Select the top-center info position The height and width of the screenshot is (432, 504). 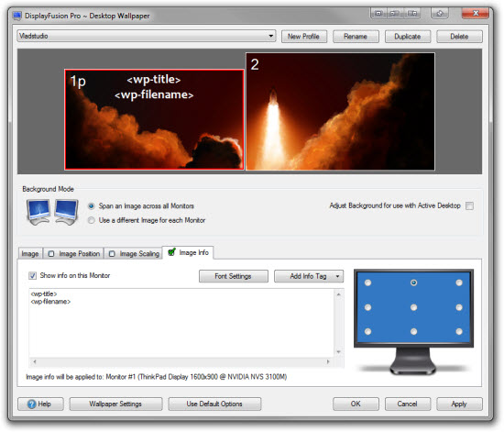413,282
